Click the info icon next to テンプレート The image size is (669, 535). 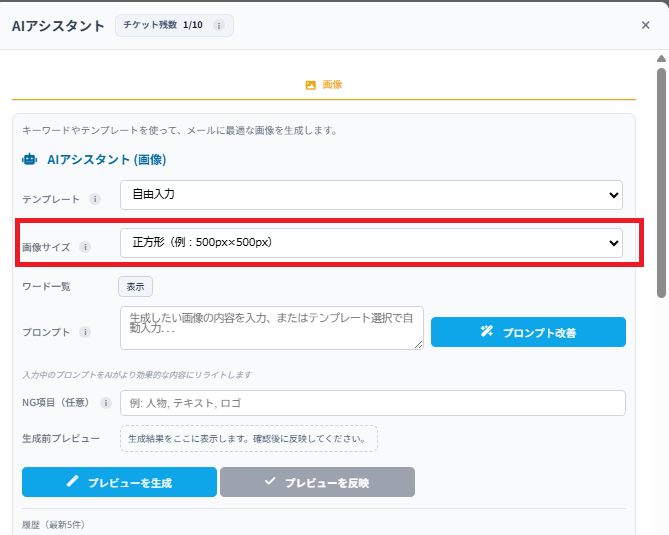click(95, 199)
